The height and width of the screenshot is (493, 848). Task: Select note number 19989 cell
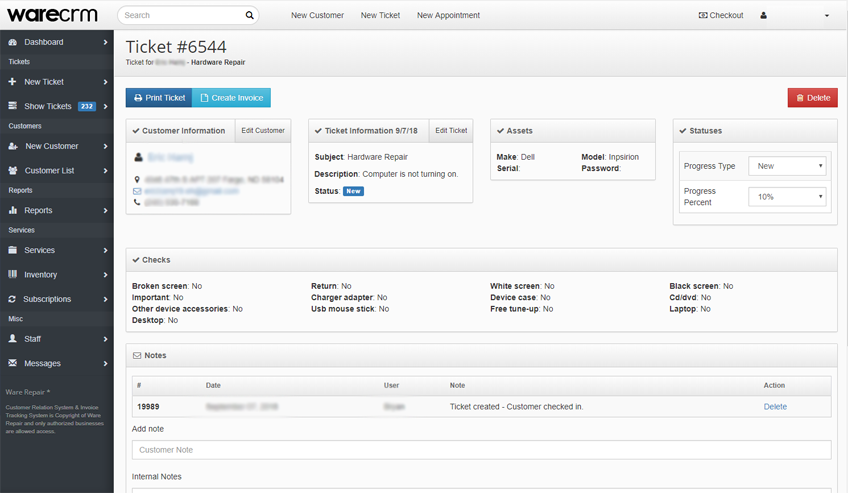pyautogui.click(x=148, y=407)
